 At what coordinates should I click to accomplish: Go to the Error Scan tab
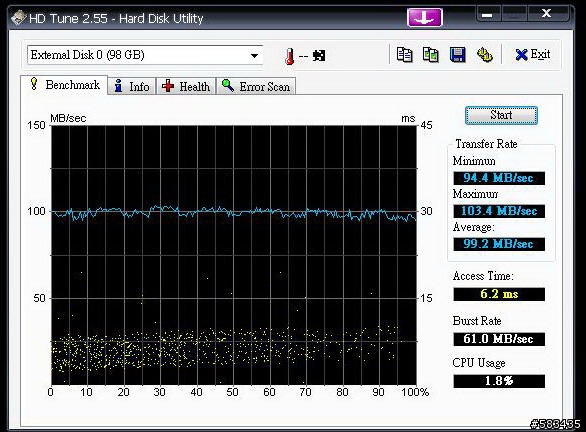[x=256, y=86]
